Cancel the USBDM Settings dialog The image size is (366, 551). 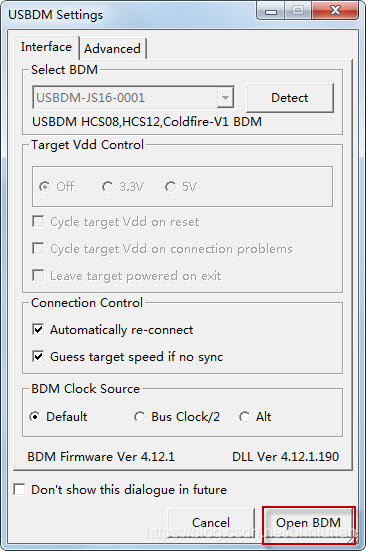pos(211,523)
